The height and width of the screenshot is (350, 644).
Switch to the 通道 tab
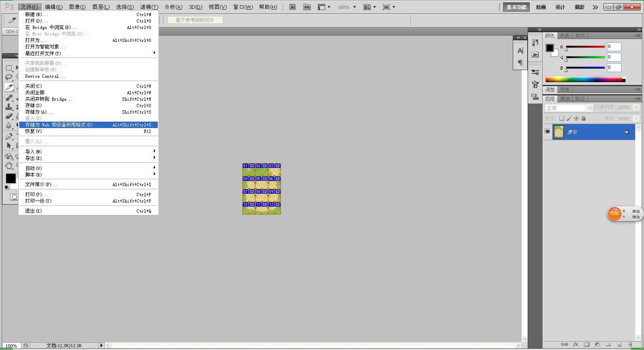(x=565, y=99)
